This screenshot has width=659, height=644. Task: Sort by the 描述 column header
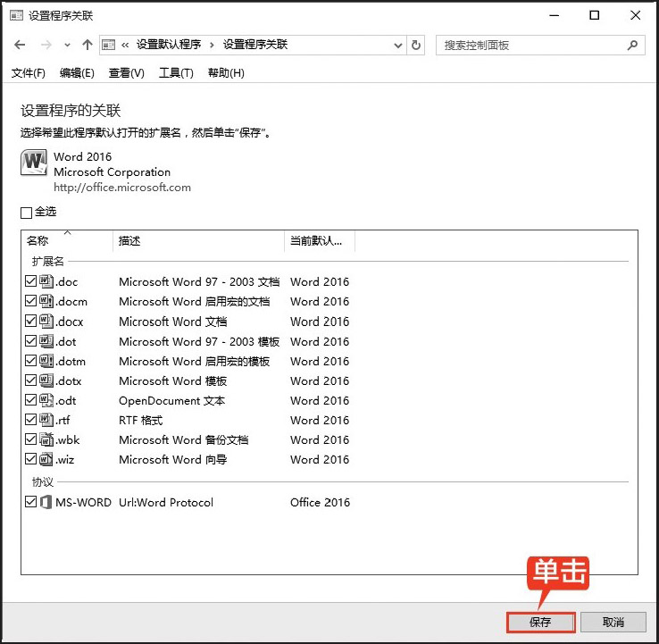click(198, 241)
